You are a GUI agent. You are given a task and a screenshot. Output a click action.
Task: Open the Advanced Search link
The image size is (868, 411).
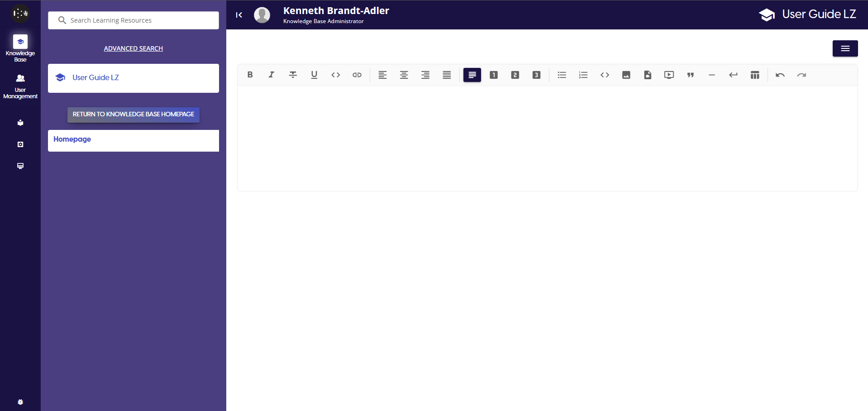click(x=133, y=48)
